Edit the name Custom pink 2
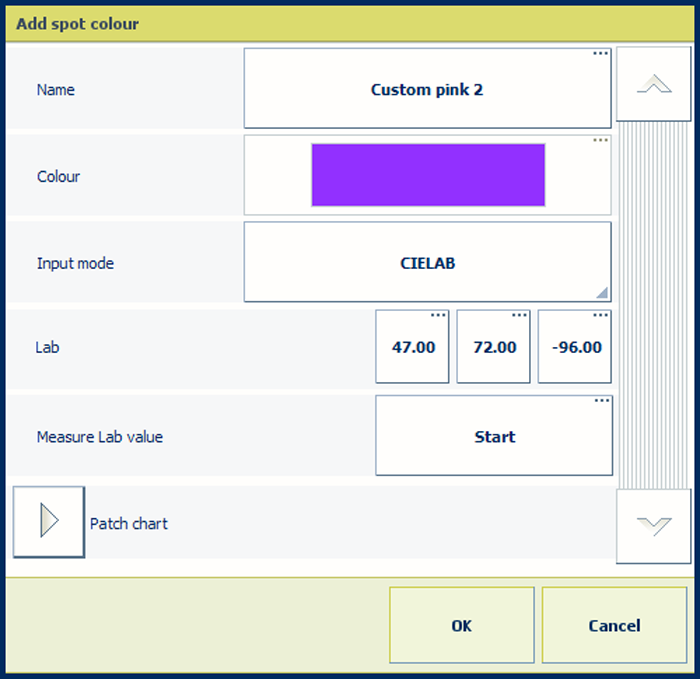Image resolution: width=700 pixels, height=679 pixels. tap(427, 90)
